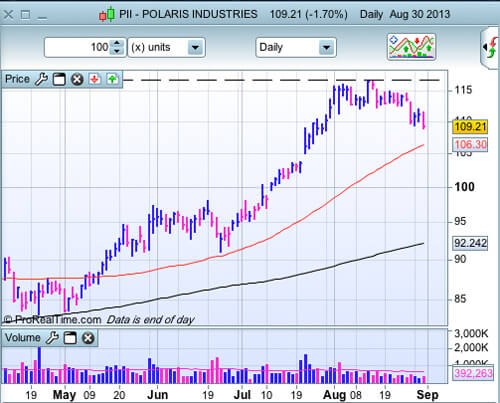Click the Jul label on time axis
Viewport: 500px width, 403px height.
click(x=242, y=395)
